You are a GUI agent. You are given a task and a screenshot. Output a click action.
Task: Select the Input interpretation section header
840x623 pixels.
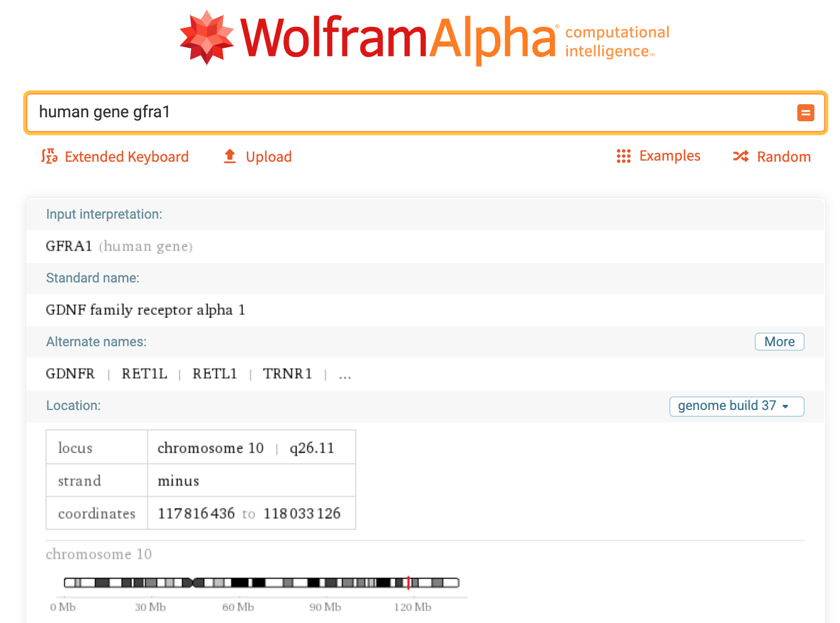click(x=104, y=214)
